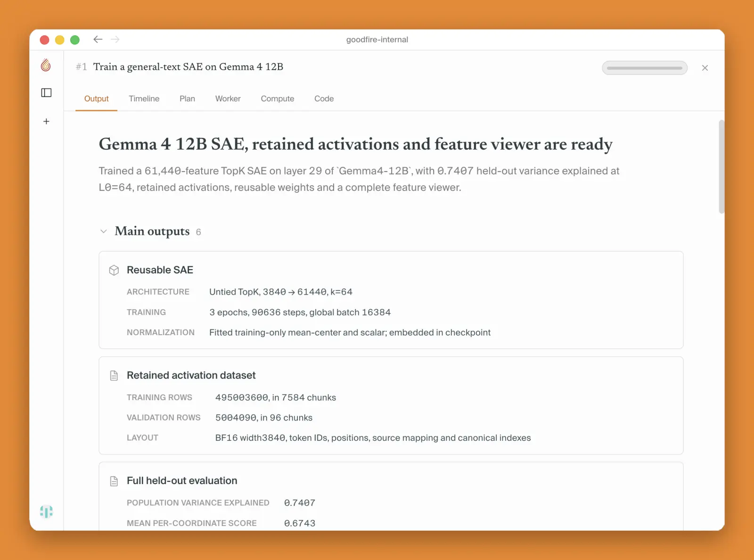Click the Goodfire flame logo icon
Screen dimensions: 754x560
[46, 65]
